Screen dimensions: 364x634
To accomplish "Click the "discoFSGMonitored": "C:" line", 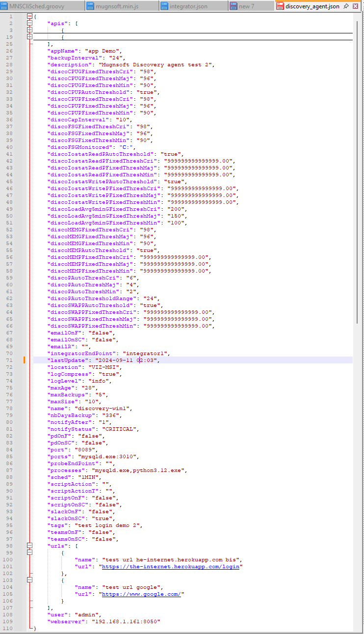I will click(91, 147).
